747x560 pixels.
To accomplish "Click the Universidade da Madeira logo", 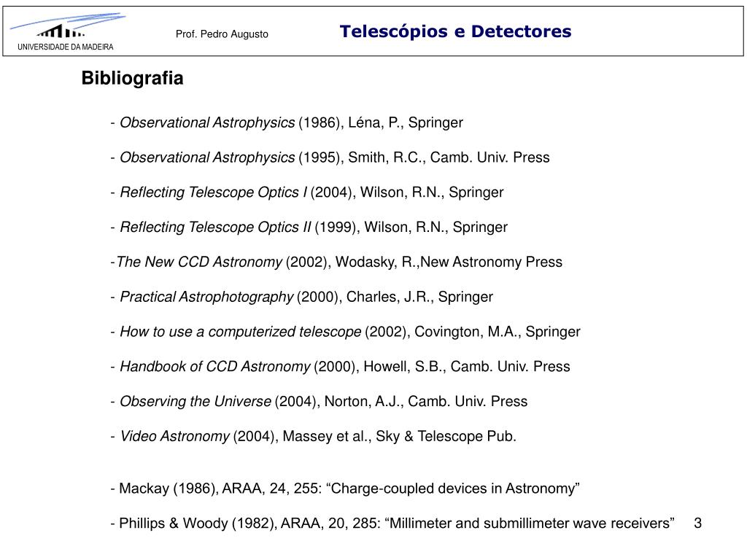I will pyautogui.click(x=67, y=31).
